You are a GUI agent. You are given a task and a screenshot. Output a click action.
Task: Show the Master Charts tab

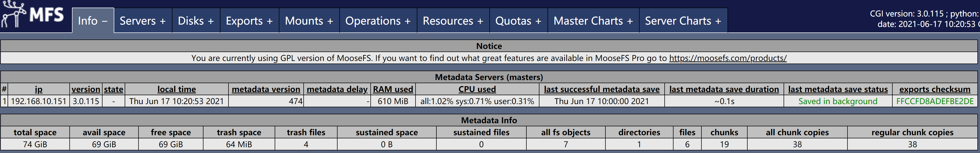coord(593,21)
